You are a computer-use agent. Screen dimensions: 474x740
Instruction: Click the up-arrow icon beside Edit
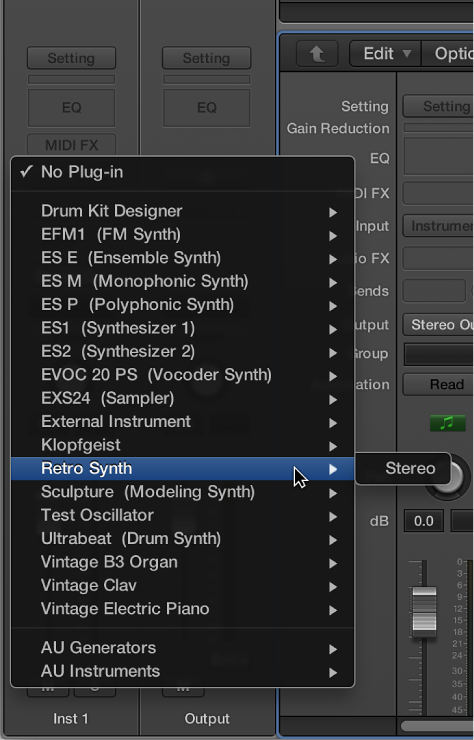(x=317, y=54)
